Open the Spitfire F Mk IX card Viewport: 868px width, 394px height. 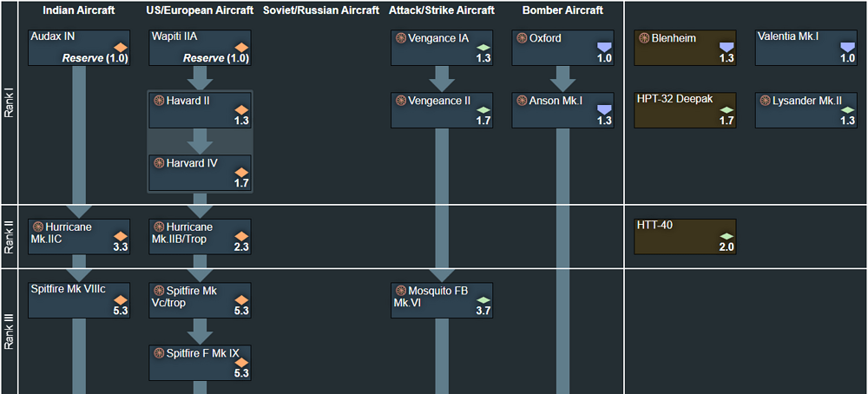(x=200, y=363)
